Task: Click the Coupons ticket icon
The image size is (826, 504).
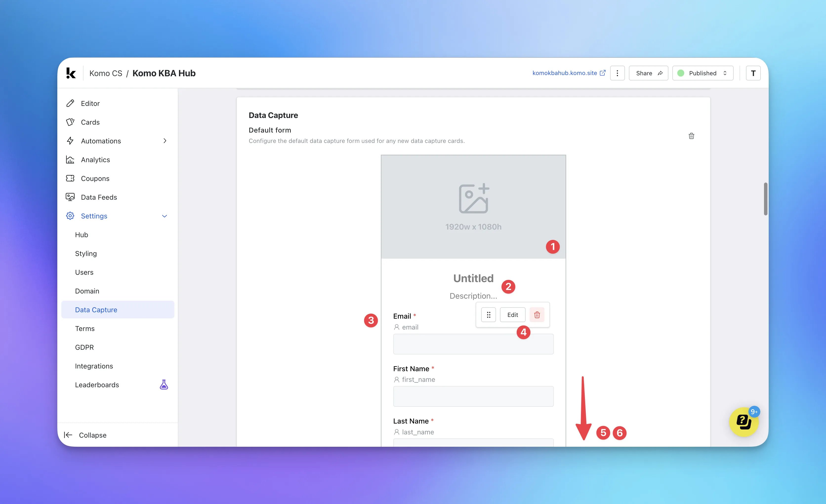Action: coord(70,178)
